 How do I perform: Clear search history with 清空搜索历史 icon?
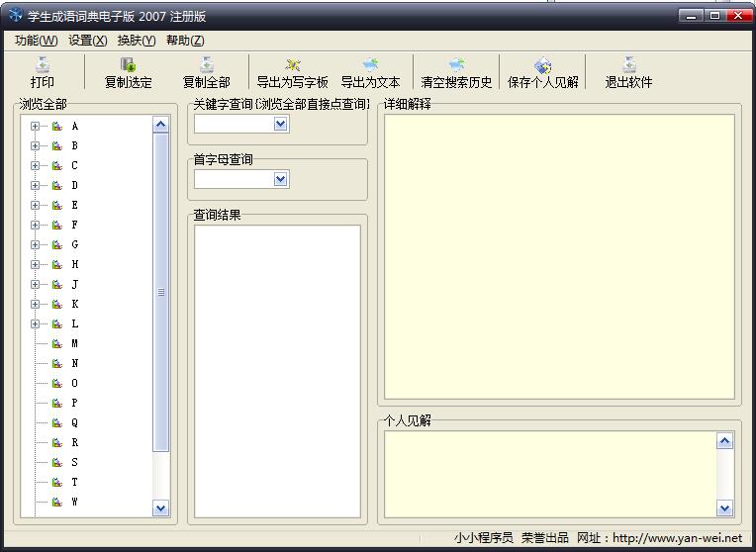click(456, 65)
